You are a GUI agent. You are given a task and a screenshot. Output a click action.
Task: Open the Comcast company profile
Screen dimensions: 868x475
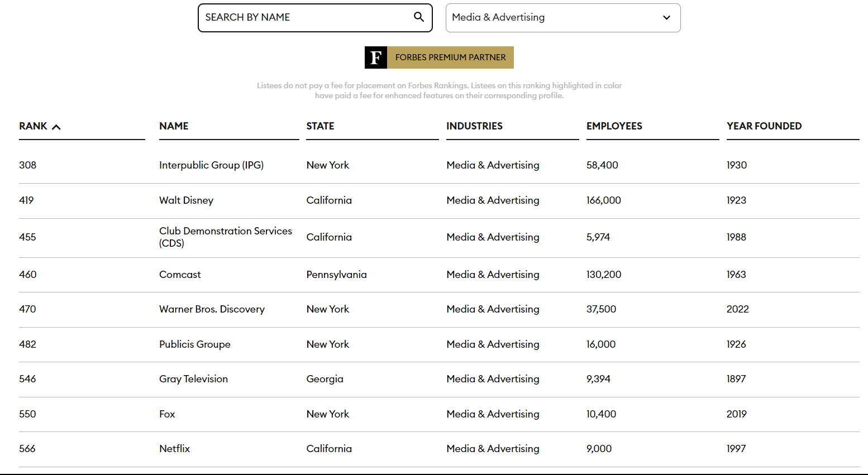(180, 275)
